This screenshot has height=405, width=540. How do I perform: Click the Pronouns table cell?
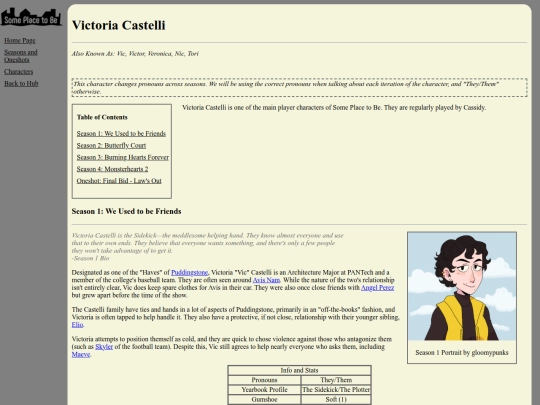tap(264, 380)
